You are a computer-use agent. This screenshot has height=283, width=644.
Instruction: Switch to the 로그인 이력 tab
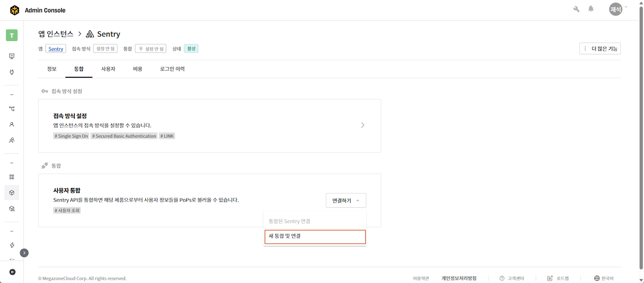point(172,69)
